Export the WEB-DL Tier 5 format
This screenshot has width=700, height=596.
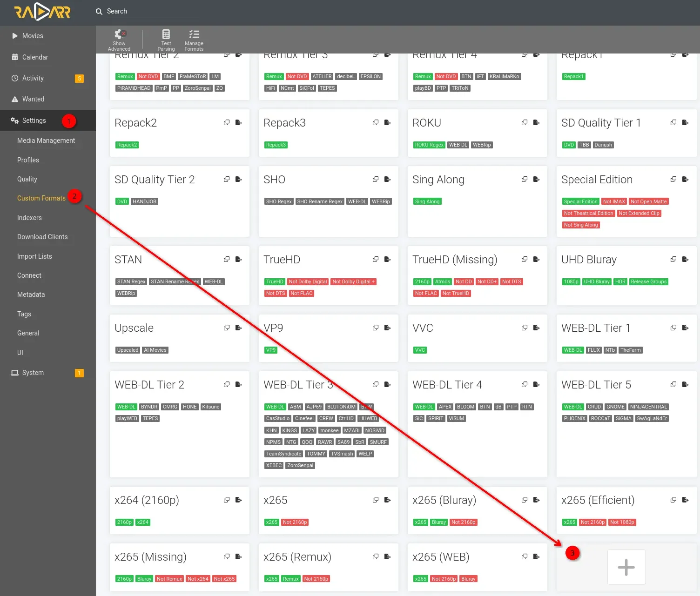pyautogui.click(x=686, y=384)
